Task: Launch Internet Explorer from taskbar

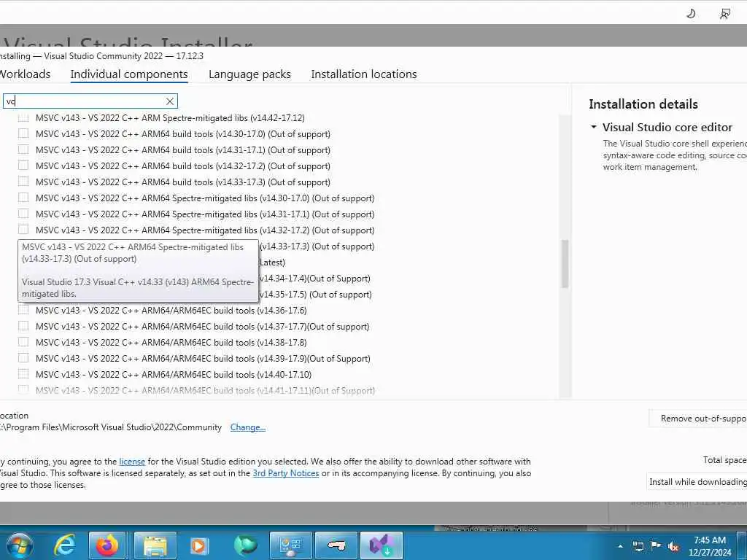Action: point(64,545)
